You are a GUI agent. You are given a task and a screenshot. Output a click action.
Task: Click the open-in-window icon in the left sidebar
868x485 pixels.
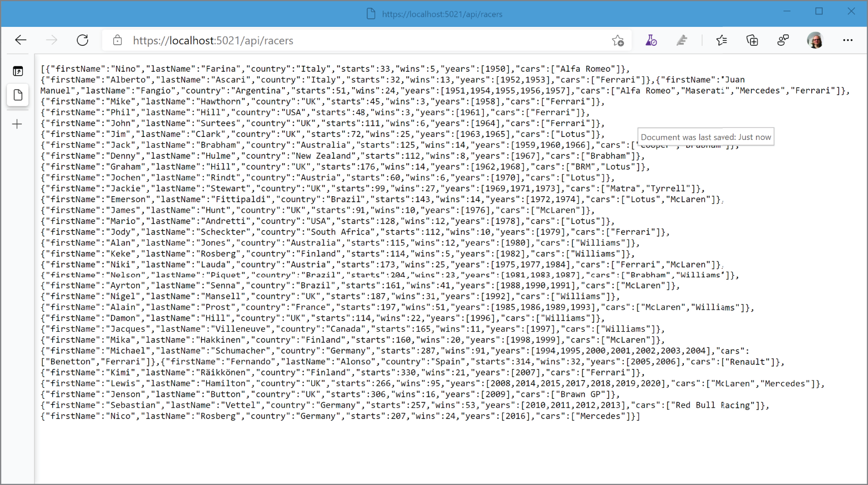coord(17,71)
